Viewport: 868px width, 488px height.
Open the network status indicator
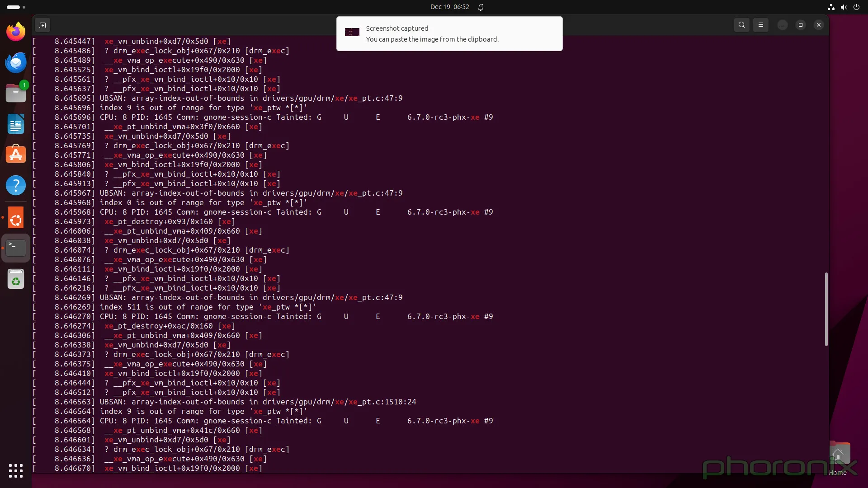point(831,7)
